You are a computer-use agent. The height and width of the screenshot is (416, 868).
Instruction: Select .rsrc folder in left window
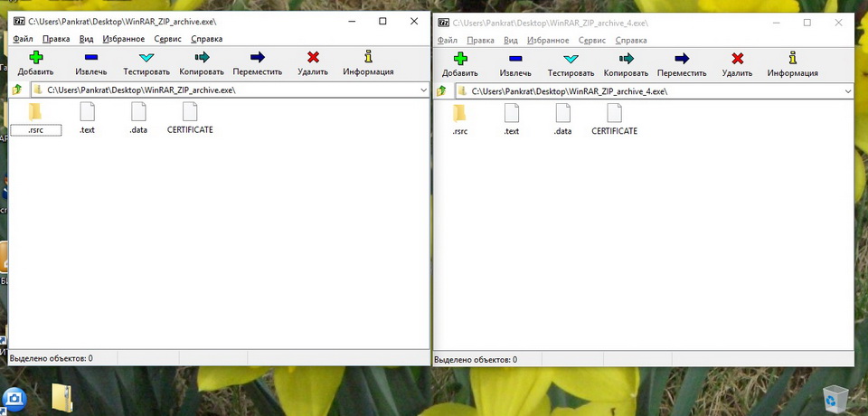35,118
